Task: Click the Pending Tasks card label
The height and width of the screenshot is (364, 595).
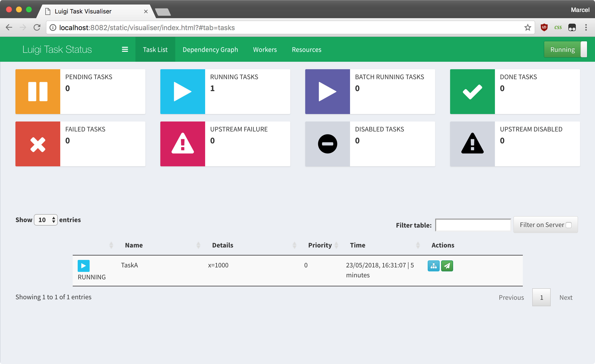Action: click(x=89, y=77)
